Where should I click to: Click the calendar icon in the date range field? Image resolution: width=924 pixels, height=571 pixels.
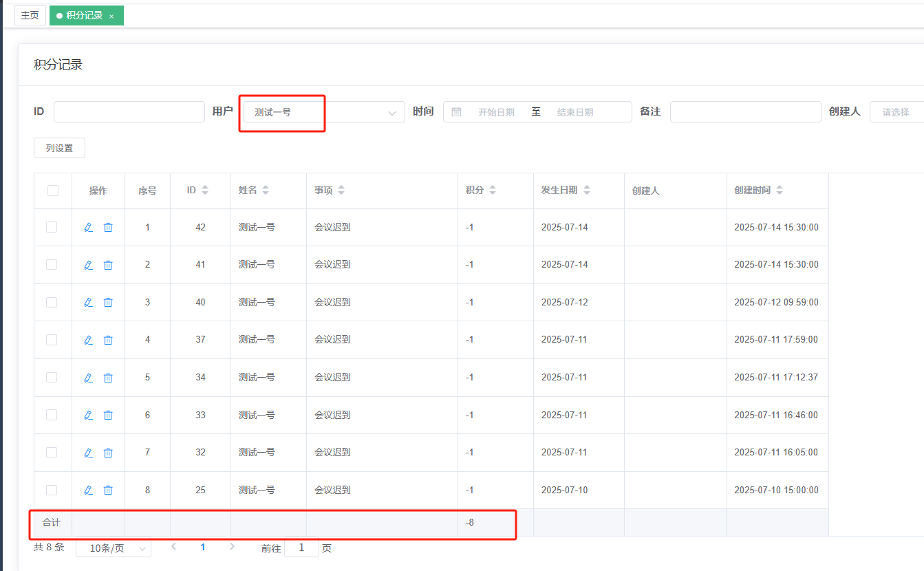click(456, 112)
